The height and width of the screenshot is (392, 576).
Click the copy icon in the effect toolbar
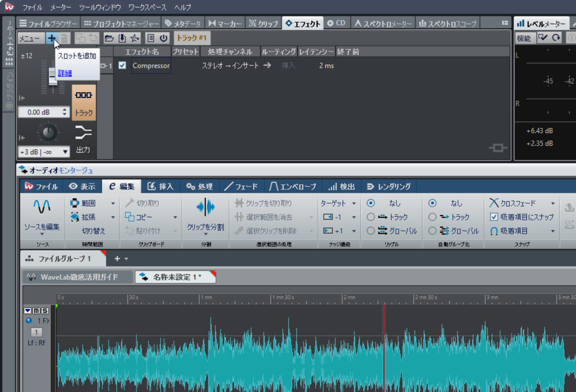tap(80, 38)
